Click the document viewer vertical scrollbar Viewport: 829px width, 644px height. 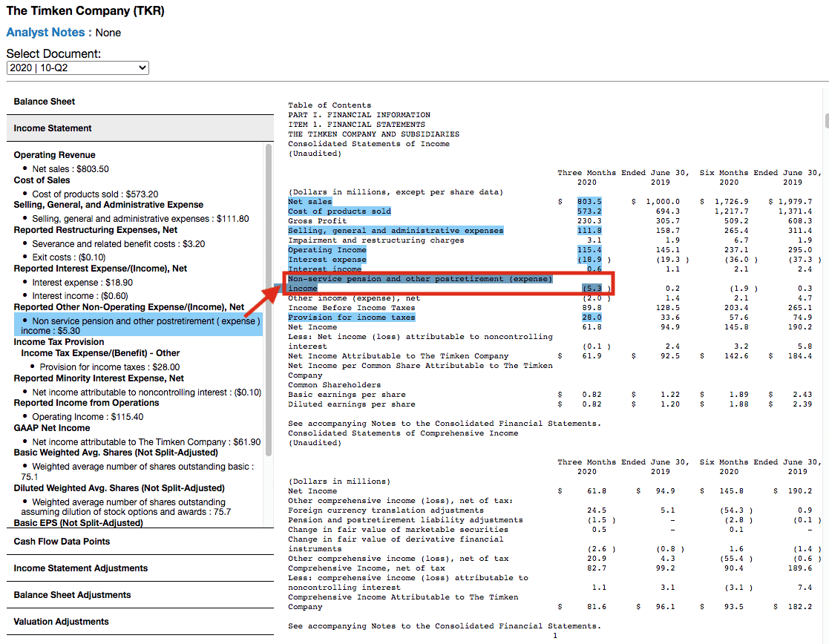(x=826, y=120)
